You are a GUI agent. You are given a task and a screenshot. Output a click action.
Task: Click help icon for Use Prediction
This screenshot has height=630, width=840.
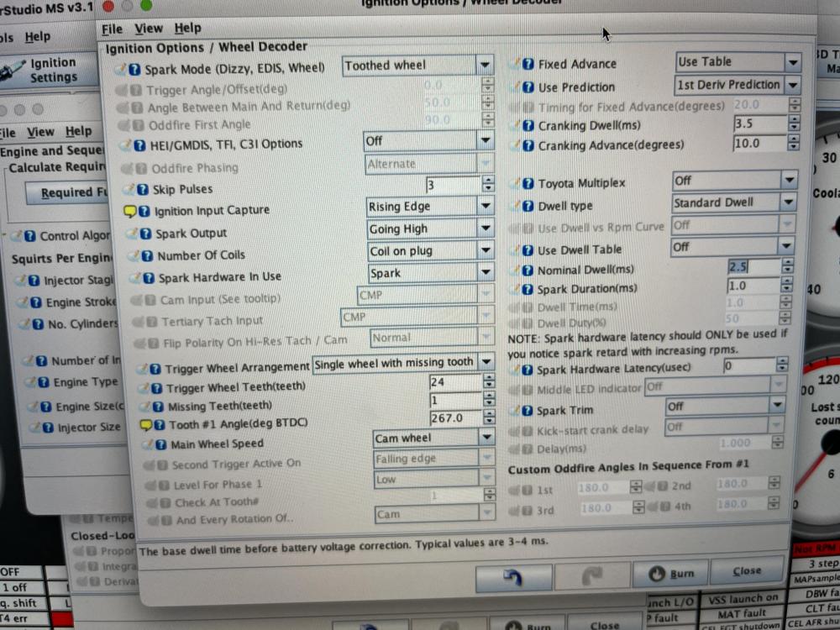coord(528,87)
